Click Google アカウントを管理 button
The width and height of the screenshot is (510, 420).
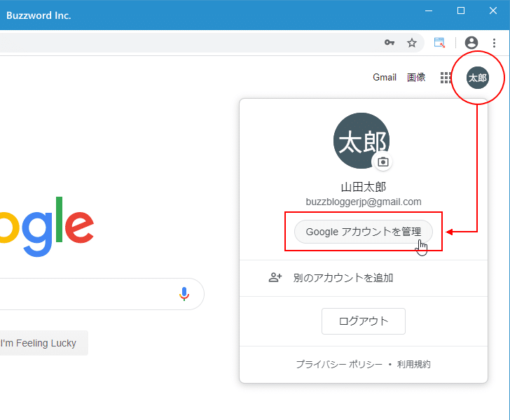click(x=364, y=232)
